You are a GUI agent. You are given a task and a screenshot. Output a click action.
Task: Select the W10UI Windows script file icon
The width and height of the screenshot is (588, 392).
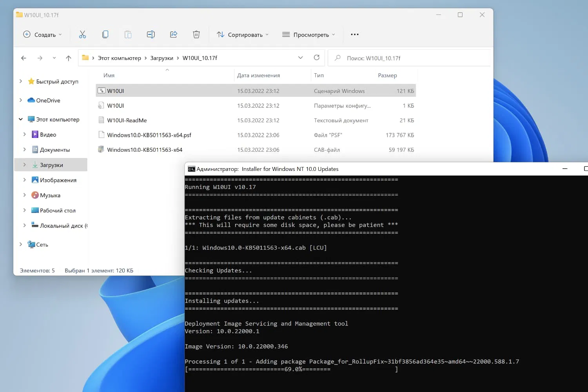(x=101, y=91)
